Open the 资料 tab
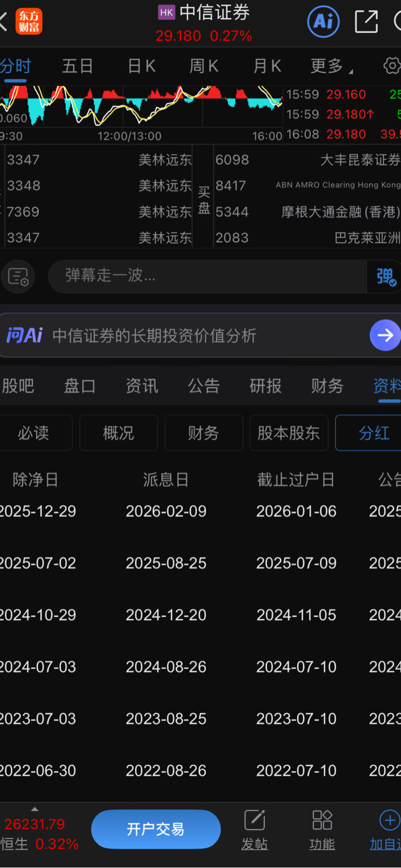 click(387, 386)
